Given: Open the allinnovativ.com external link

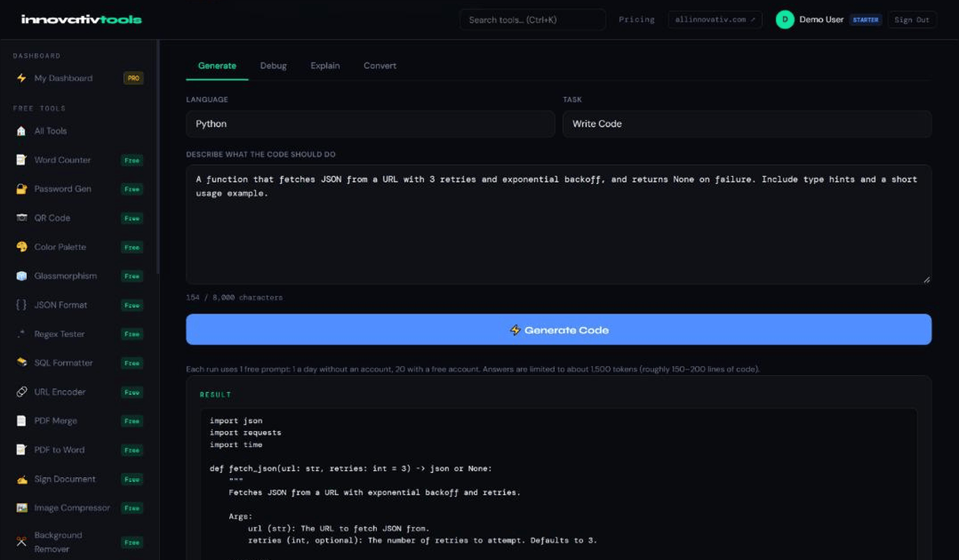Looking at the screenshot, I should [715, 20].
